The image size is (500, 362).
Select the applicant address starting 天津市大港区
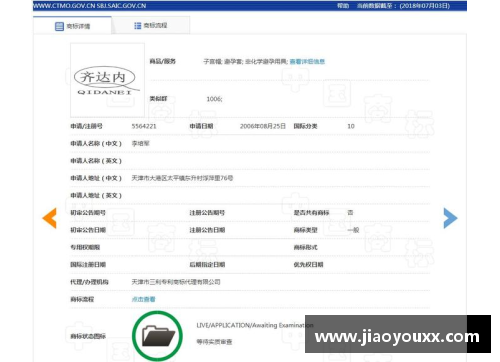pyautogui.click(x=182, y=178)
